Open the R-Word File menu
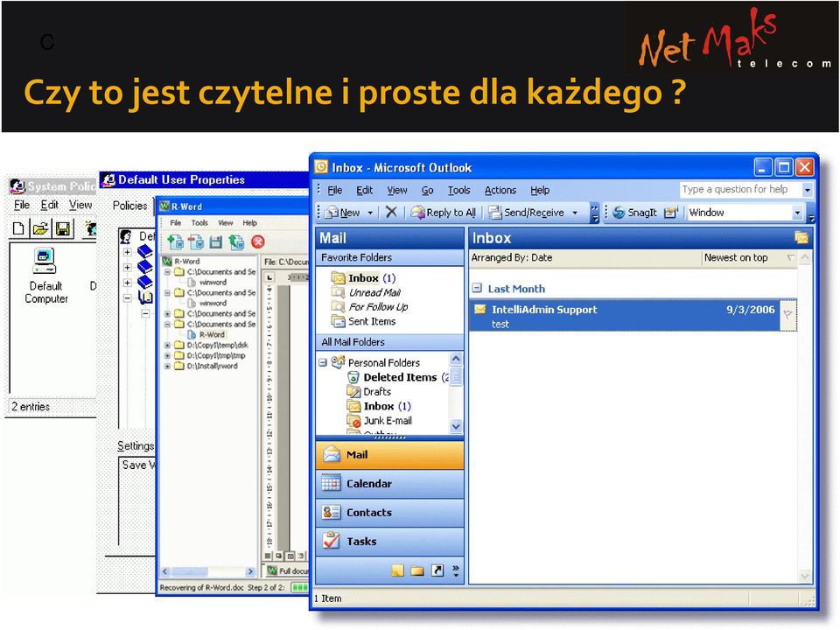Screen dimensions: 840x630 [175, 223]
